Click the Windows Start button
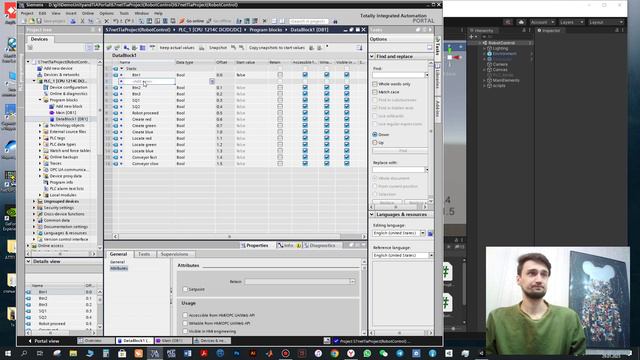Viewport: 640px width, 360px height. [x=7, y=353]
